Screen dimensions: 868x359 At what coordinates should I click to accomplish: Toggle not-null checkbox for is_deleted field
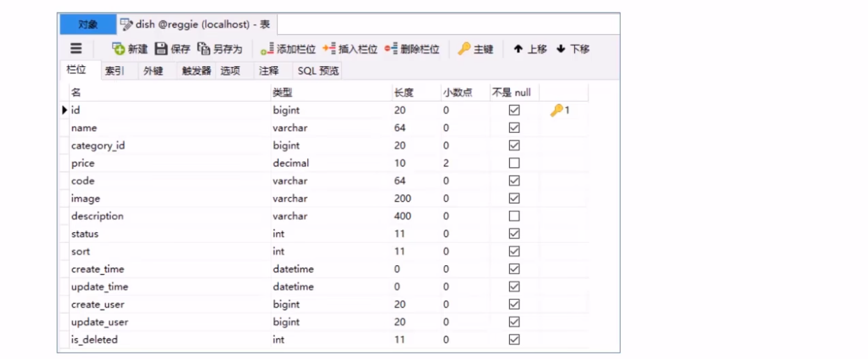[514, 340]
